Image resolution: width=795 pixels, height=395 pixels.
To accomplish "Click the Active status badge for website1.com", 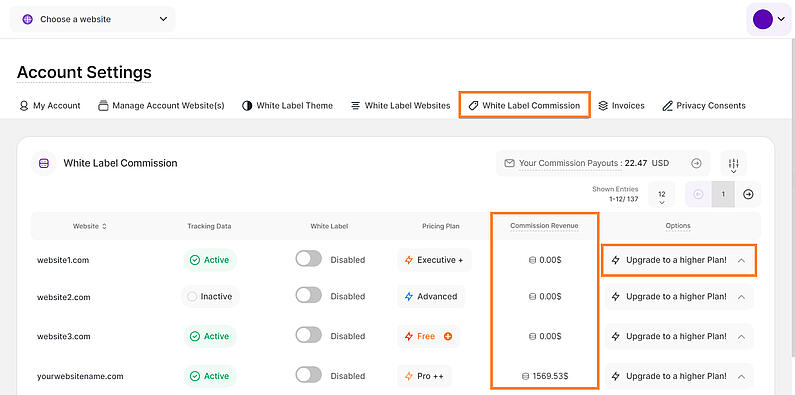I will pyautogui.click(x=209, y=260).
